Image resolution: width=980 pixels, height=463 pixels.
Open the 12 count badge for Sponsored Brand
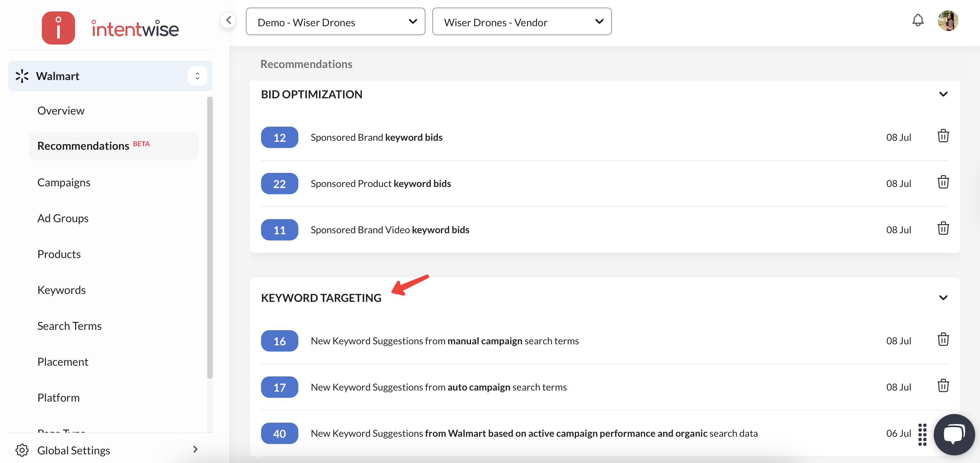(279, 137)
